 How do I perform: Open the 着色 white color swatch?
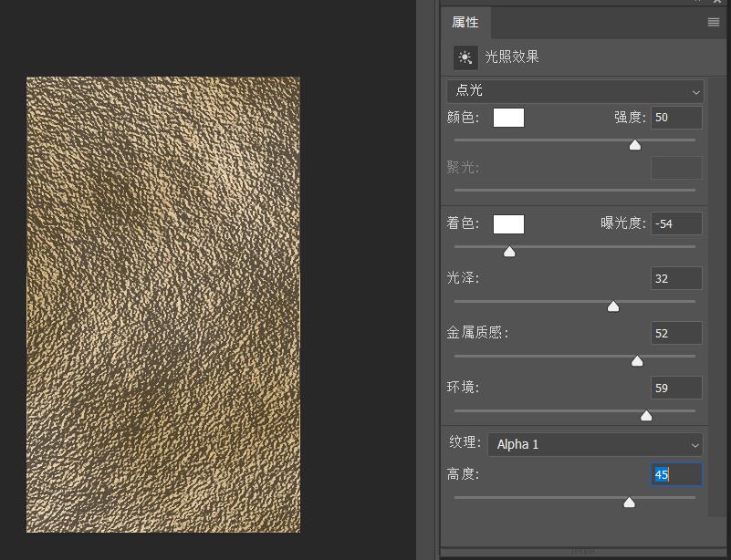click(508, 224)
